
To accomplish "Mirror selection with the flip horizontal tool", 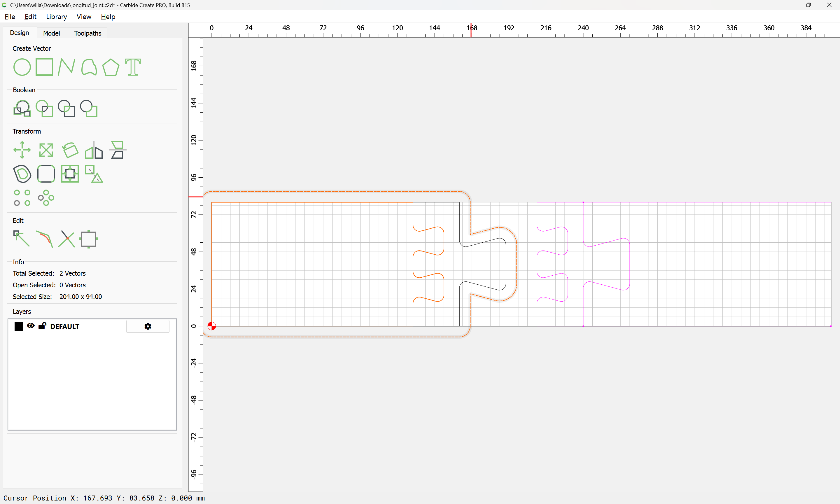I will (94, 150).
